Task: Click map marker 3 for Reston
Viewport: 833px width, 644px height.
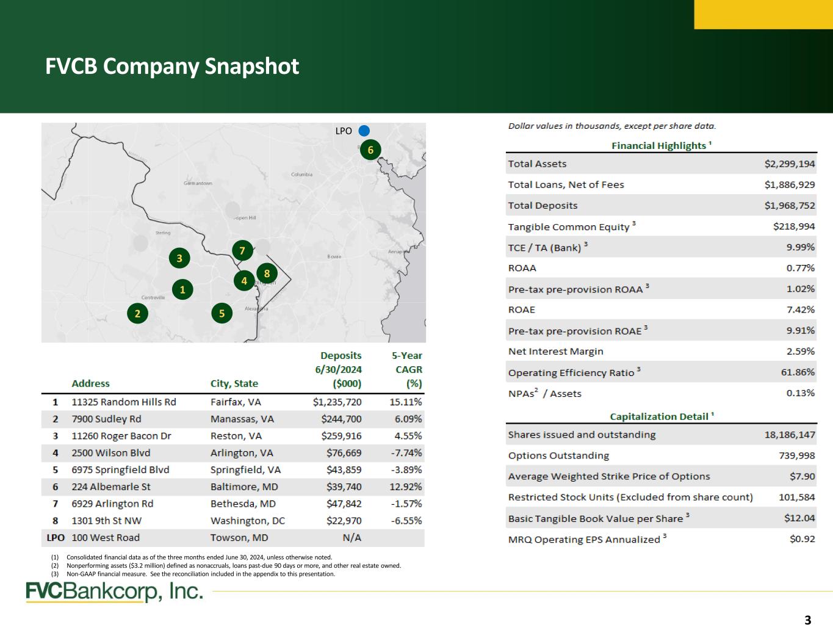Action: point(179,258)
